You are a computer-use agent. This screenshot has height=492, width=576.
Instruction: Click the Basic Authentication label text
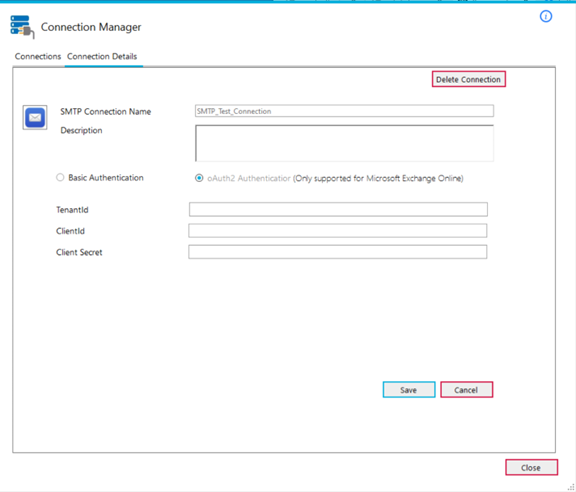click(106, 178)
